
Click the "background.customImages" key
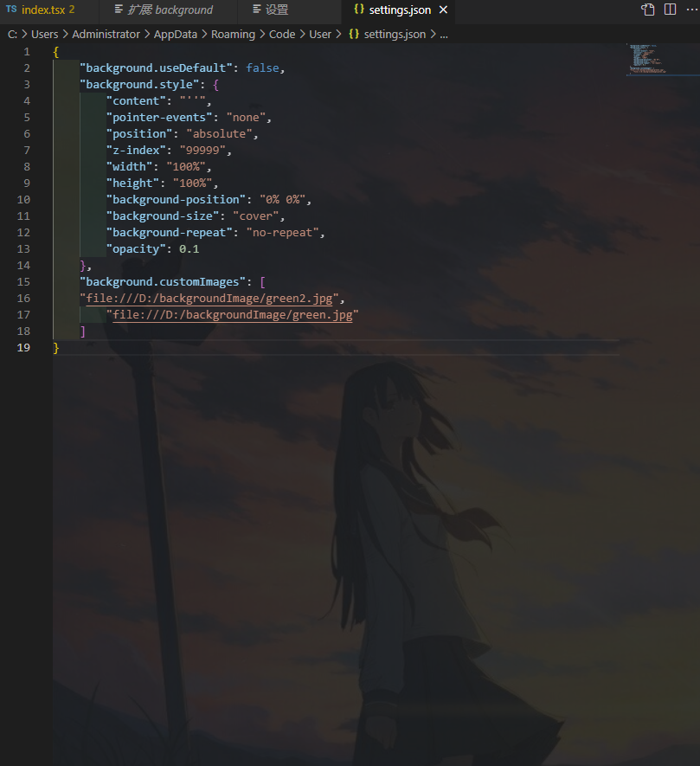tap(163, 282)
